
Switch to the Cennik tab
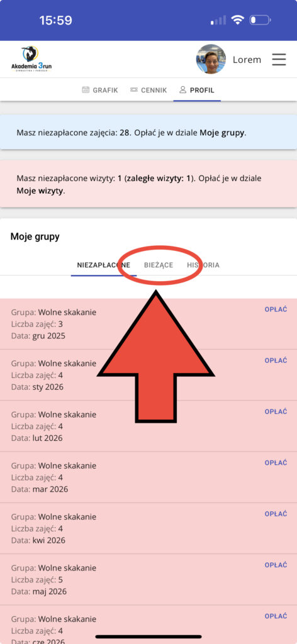148,90
